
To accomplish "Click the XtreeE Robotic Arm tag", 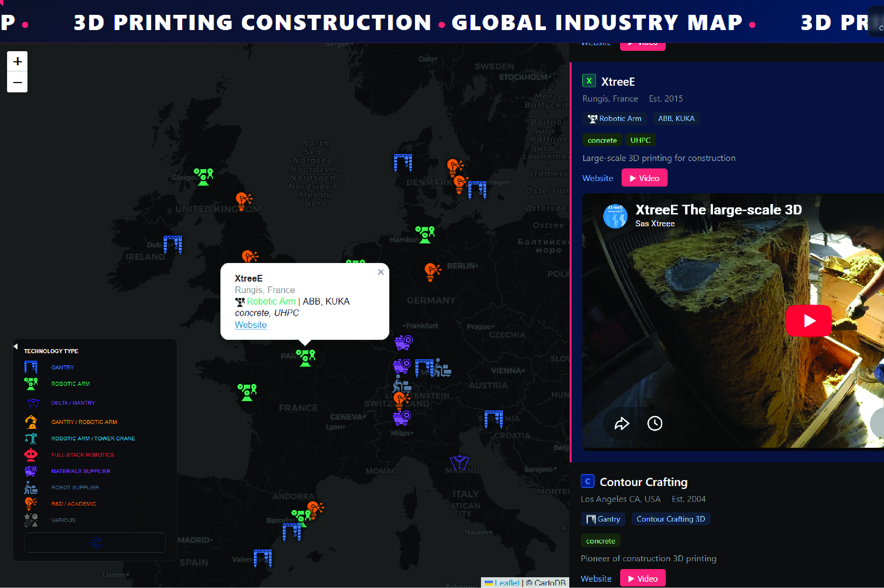I will click(x=614, y=118).
